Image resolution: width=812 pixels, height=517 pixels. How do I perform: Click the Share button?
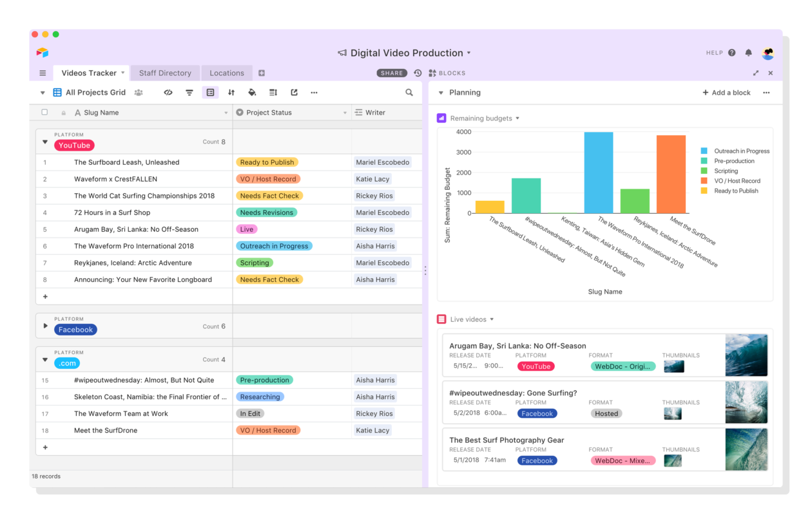(x=392, y=73)
